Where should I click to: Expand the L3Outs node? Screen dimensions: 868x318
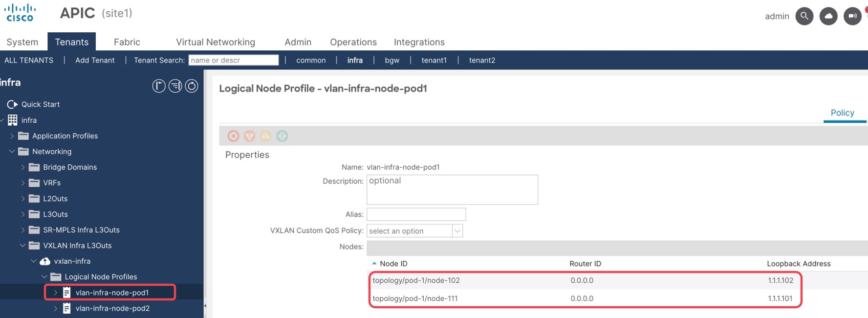pos(23,214)
